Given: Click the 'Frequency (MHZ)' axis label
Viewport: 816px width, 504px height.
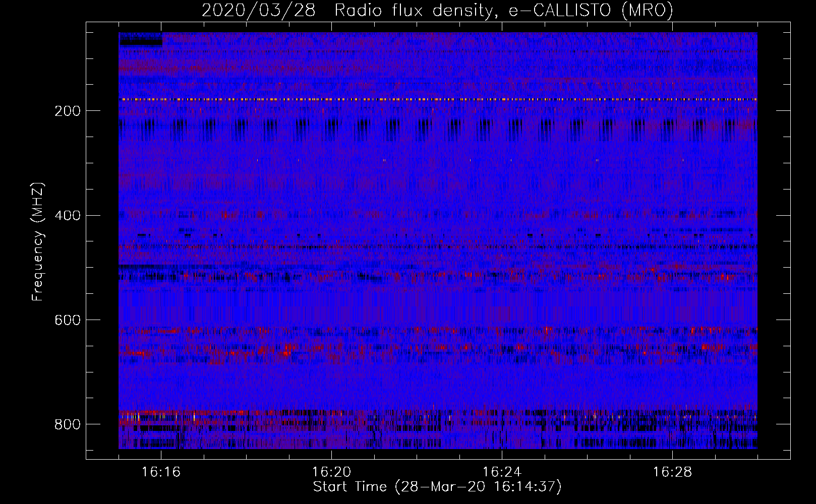Looking at the screenshot, I should coord(37,241).
